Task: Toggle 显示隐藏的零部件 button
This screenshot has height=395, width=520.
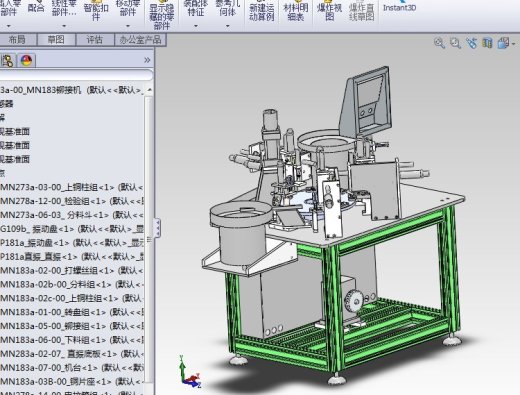Action: click(162, 15)
